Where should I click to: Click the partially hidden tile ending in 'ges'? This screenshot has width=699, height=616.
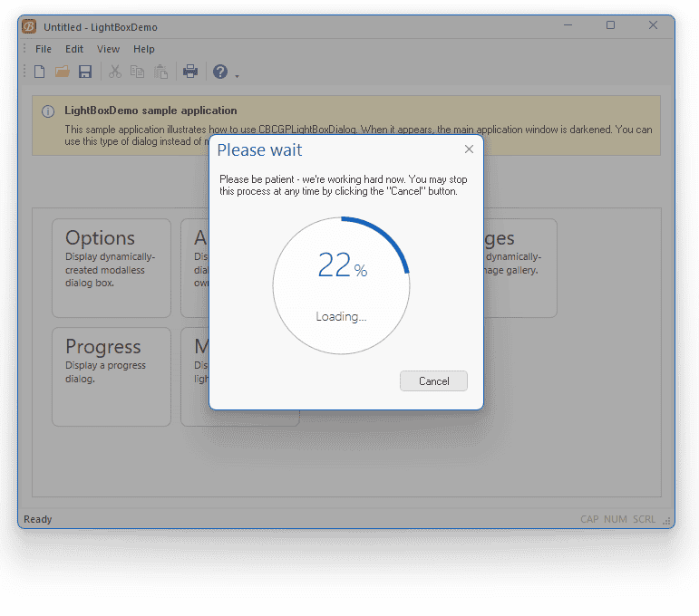coord(520,268)
